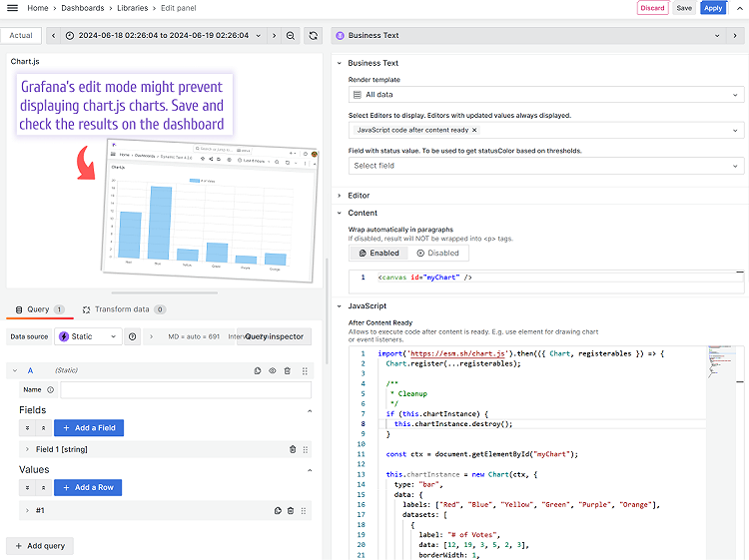Toggle the Actual table view button
Viewport: 749px width, 560px height.
tap(21, 35)
